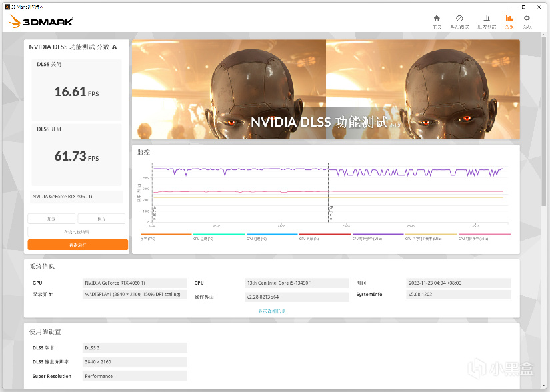Click the 3DMark logo
Screen dimensions: 550x392
tap(41, 21)
